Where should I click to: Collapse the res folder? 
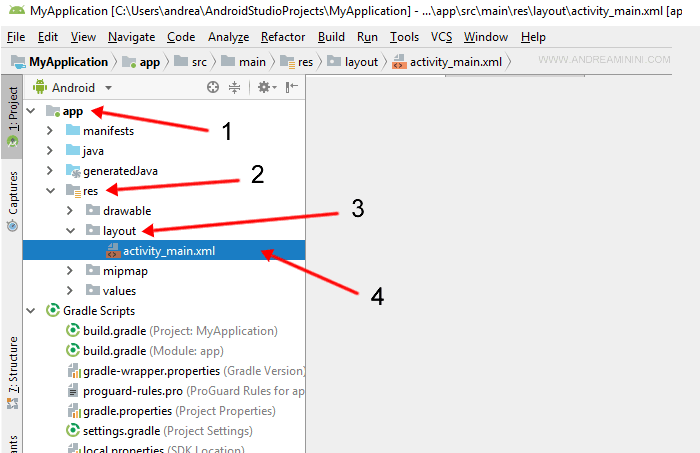50,191
